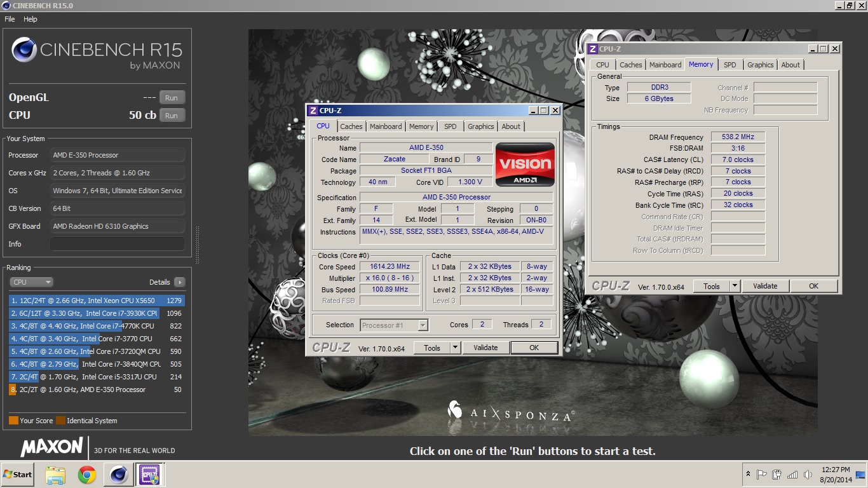The width and height of the screenshot is (868, 488).
Task: Show hidden tray icons arrow
Action: point(747,475)
